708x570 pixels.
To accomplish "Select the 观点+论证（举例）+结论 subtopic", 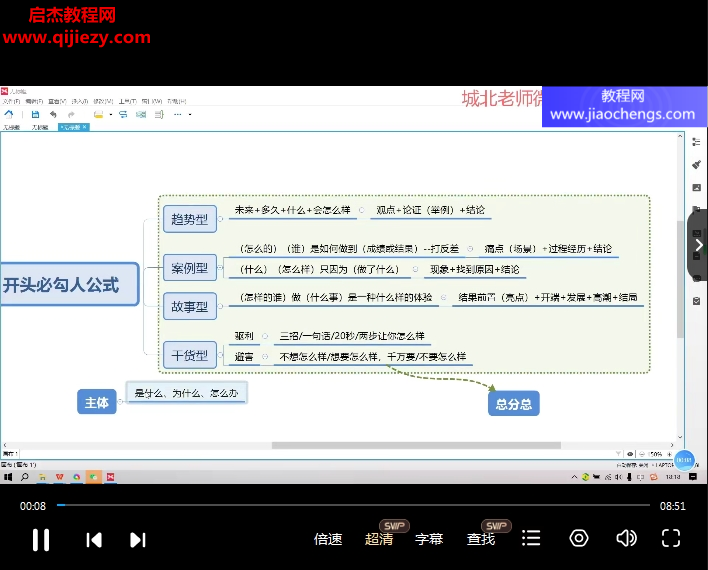I will tap(430, 210).
